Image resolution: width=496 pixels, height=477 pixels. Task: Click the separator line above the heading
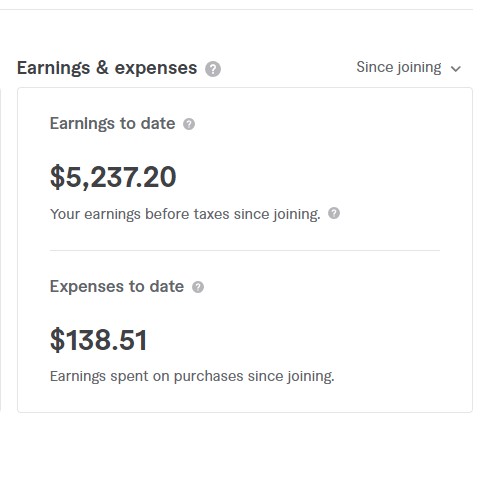click(236, 9)
